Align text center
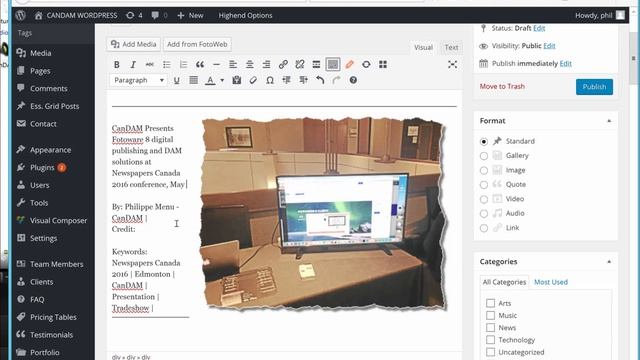 coord(249,64)
